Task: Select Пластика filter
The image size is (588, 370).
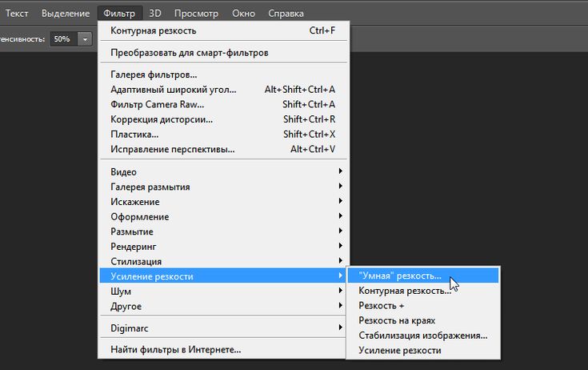Action: pos(134,134)
